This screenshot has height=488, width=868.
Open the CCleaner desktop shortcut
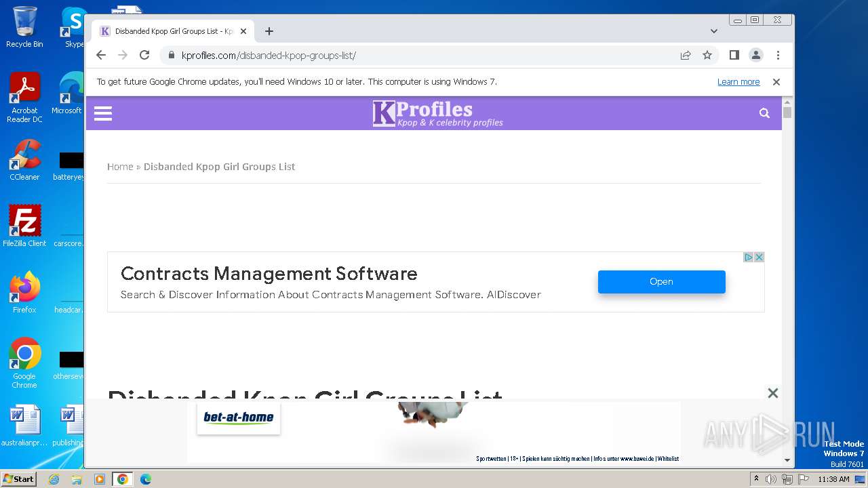24,160
